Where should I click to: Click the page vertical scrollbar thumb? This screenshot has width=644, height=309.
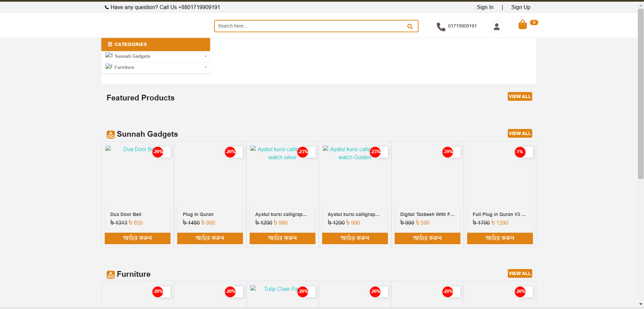(640, 94)
